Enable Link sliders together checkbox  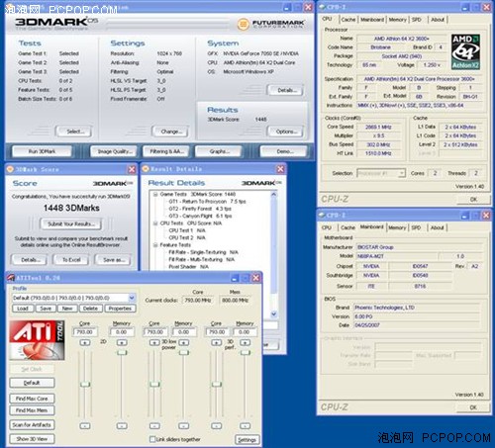pos(152,439)
